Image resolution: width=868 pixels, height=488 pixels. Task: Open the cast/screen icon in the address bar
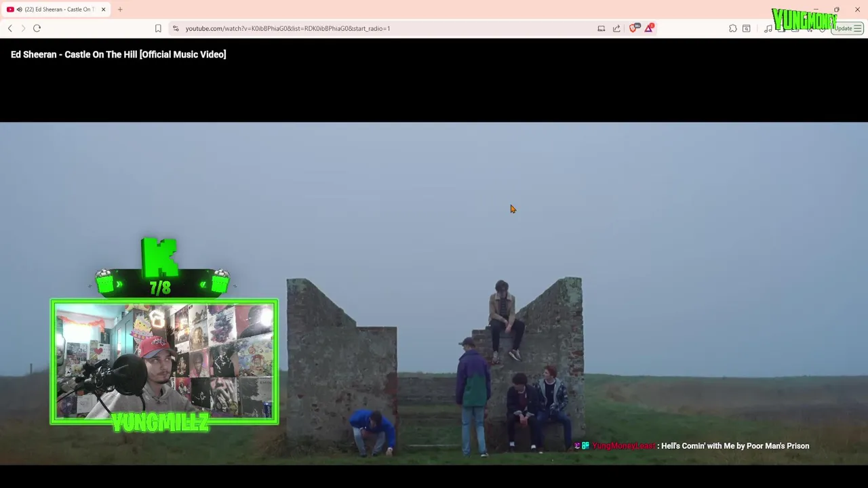pyautogui.click(x=601, y=28)
